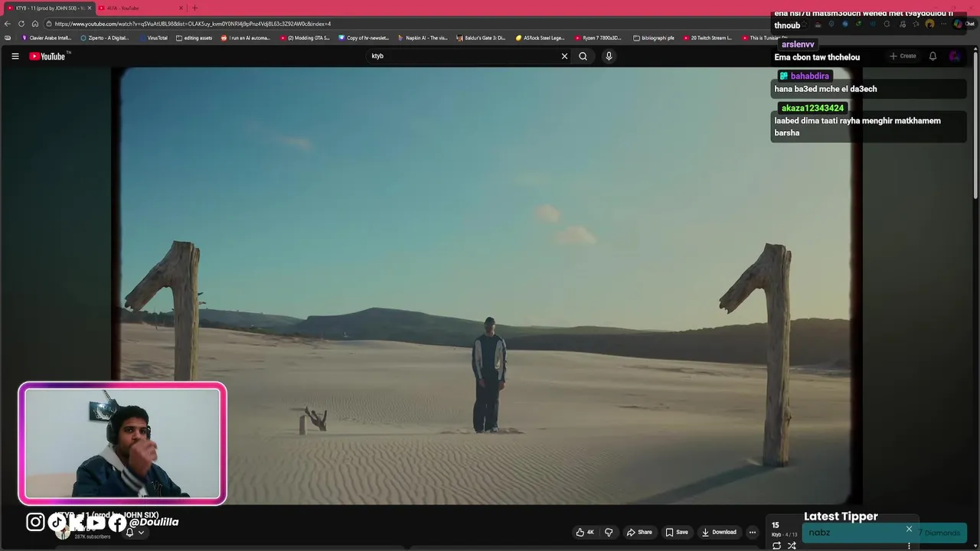Select the message 'hana ba3ed mche el da3ech'
This screenshot has height=551, width=980.
coord(825,89)
